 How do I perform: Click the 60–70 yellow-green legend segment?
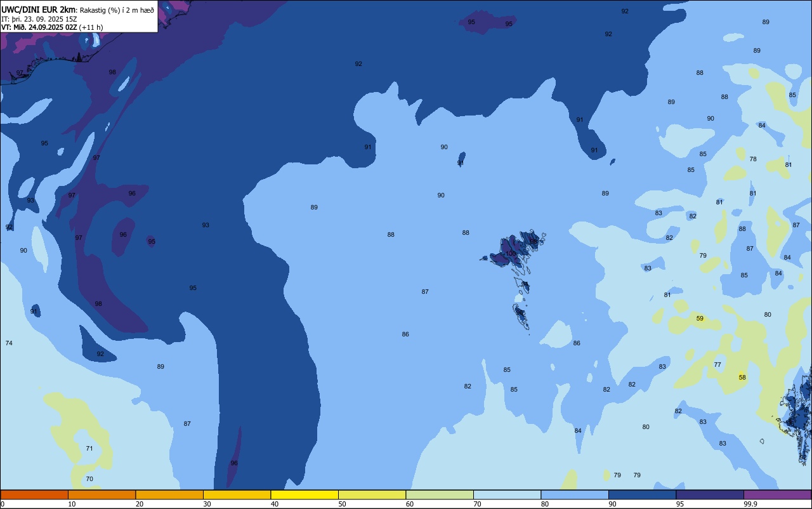440,494
